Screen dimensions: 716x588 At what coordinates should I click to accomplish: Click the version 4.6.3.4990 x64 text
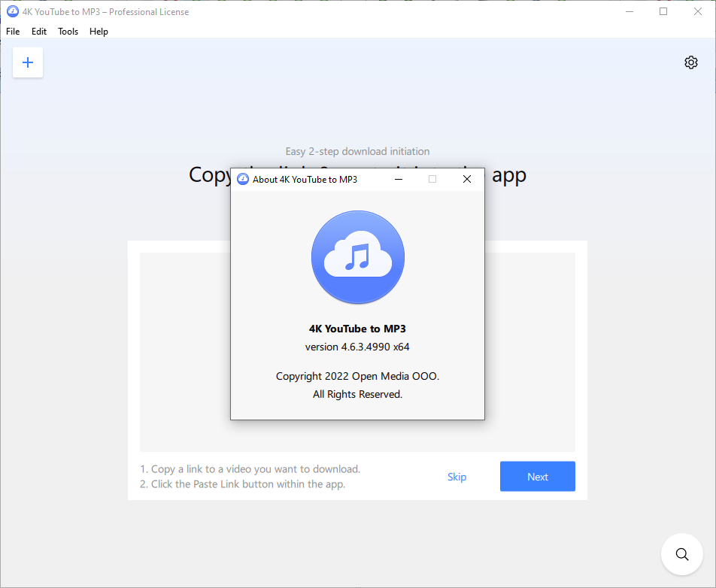357,347
